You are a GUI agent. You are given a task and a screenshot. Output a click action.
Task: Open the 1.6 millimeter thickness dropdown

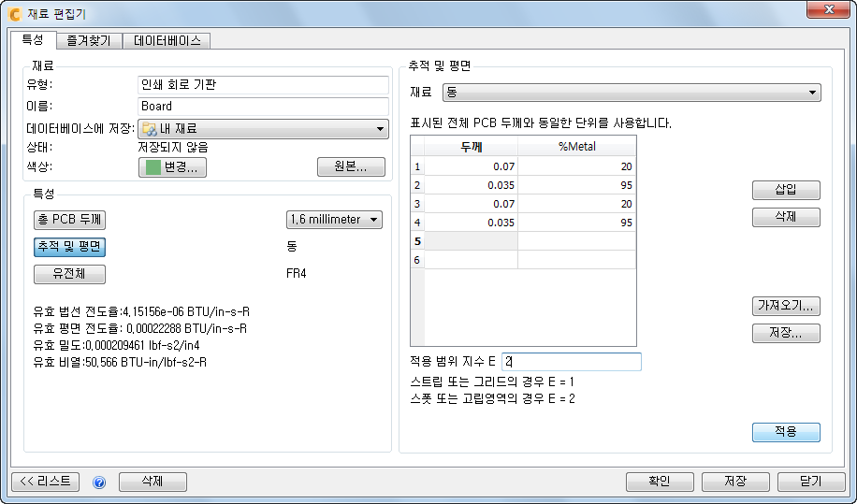click(x=334, y=220)
